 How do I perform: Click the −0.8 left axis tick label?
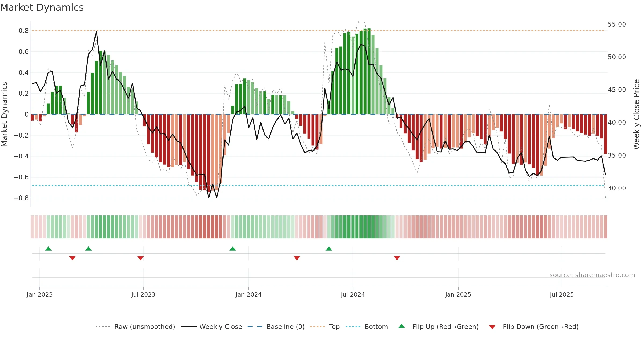[21, 198]
